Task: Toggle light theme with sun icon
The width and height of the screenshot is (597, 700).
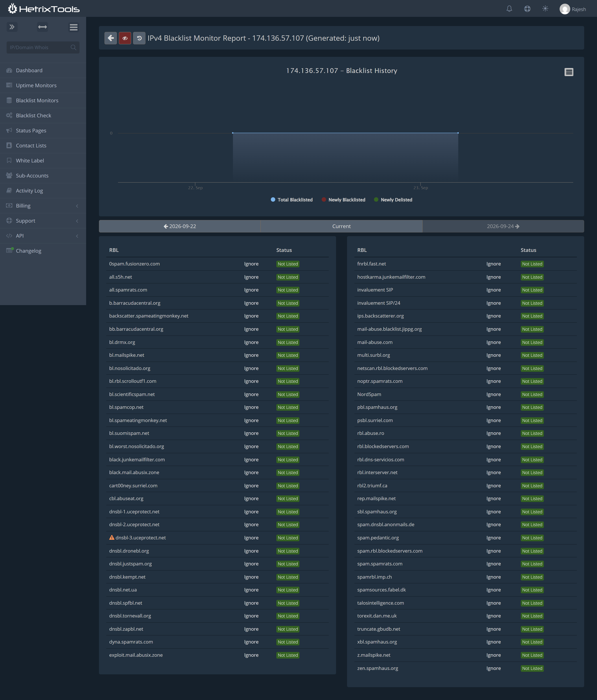Action: 545,9
